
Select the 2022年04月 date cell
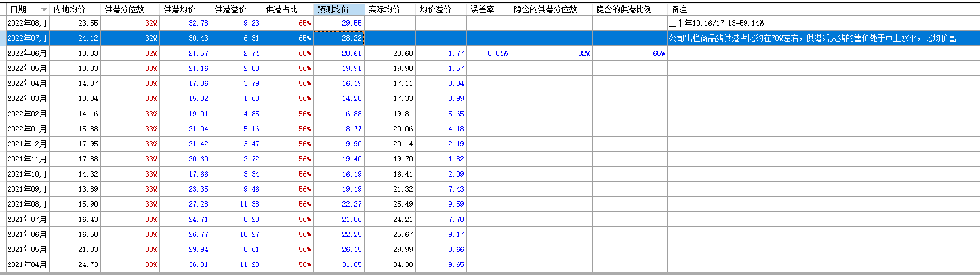(28, 83)
